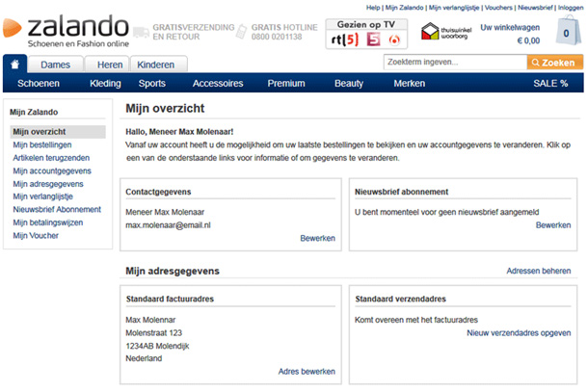Click the 0800 0201138 hotline number
Viewport: 587px width, 392px height.
[x=277, y=37]
